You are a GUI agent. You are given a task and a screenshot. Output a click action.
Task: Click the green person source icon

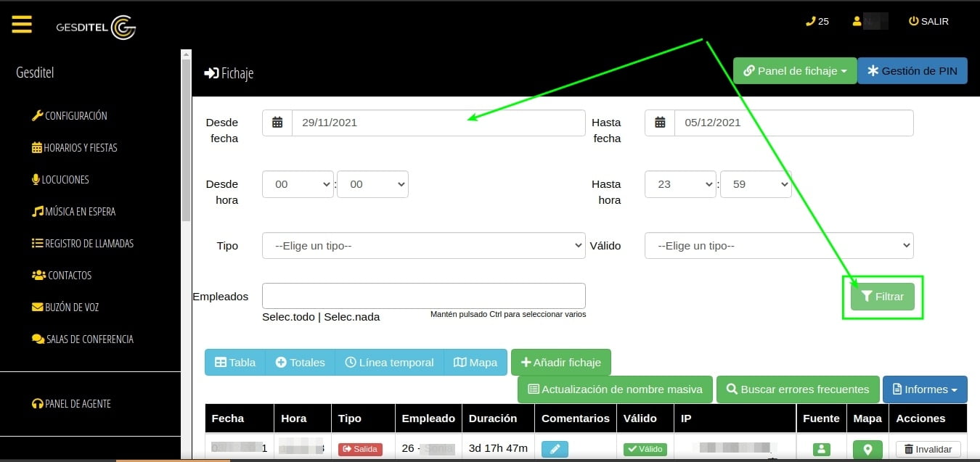821,449
